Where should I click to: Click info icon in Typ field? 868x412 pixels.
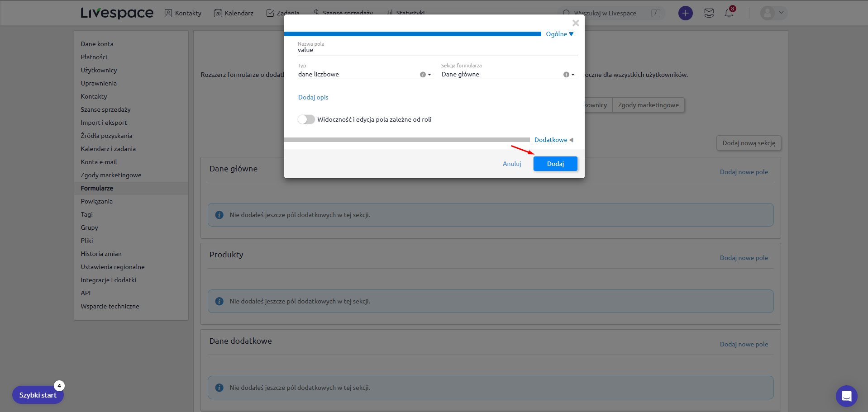coord(423,75)
